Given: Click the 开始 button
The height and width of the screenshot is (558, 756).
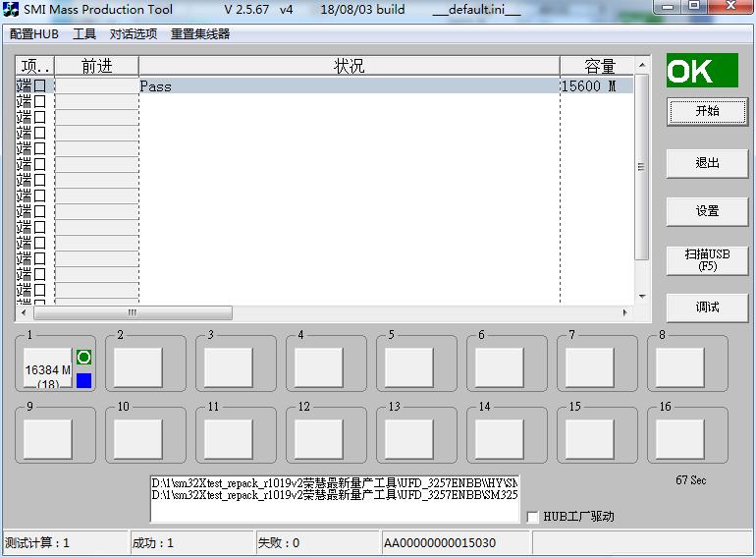Looking at the screenshot, I should pyautogui.click(x=707, y=111).
